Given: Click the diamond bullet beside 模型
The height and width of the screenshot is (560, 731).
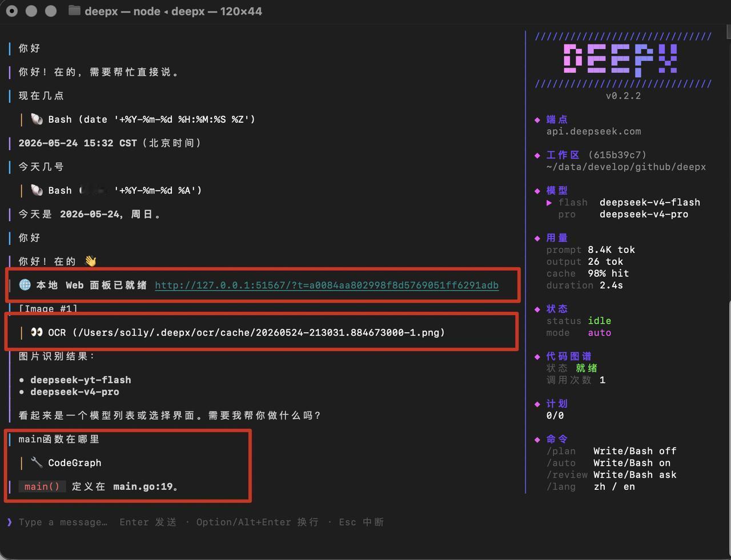Looking at the screenshot, I should point(537,190).
